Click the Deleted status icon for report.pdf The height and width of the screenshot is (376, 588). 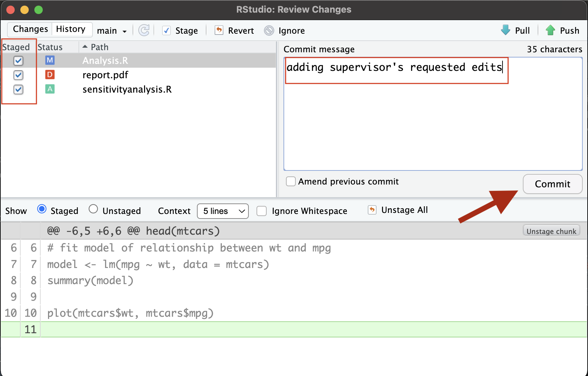tap(50, 75)
